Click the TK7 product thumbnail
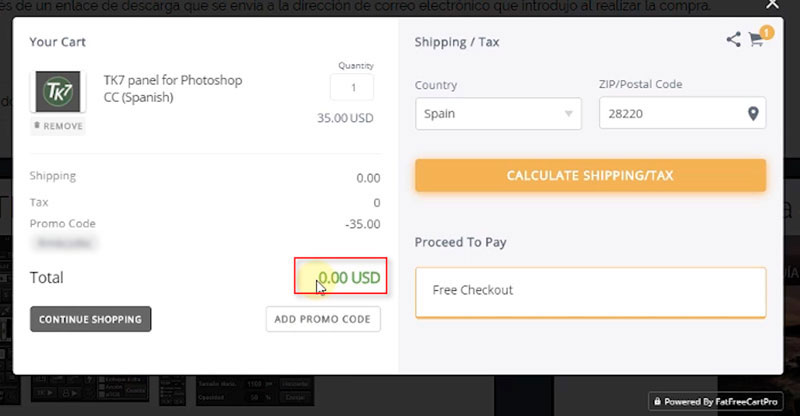This screenshot has width=800, height=416. 58,92
